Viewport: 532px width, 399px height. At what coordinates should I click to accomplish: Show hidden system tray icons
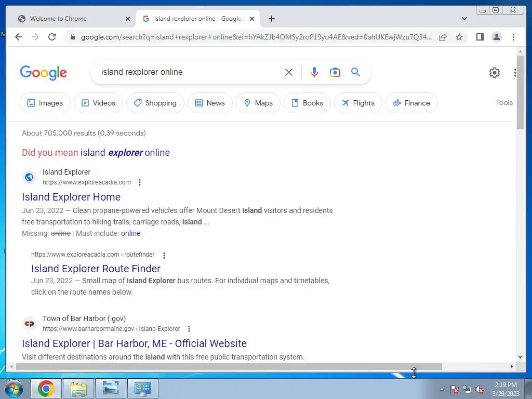442,389
